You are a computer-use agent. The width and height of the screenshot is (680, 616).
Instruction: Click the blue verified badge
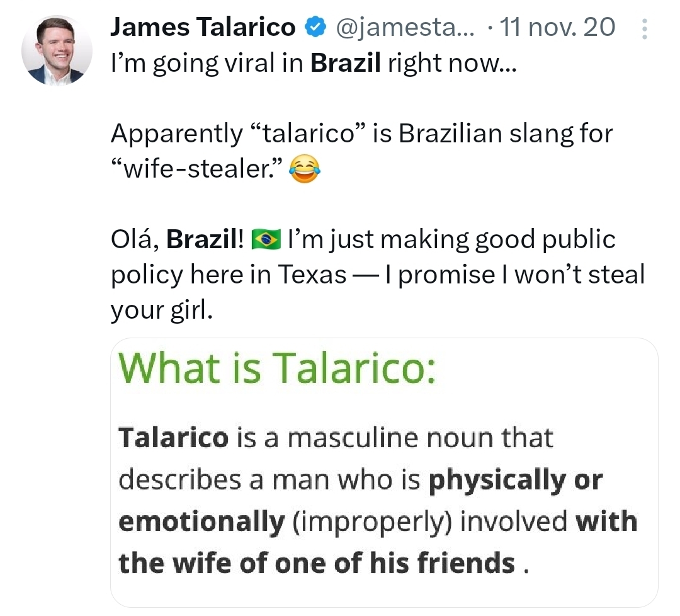(x=314, y=28)
